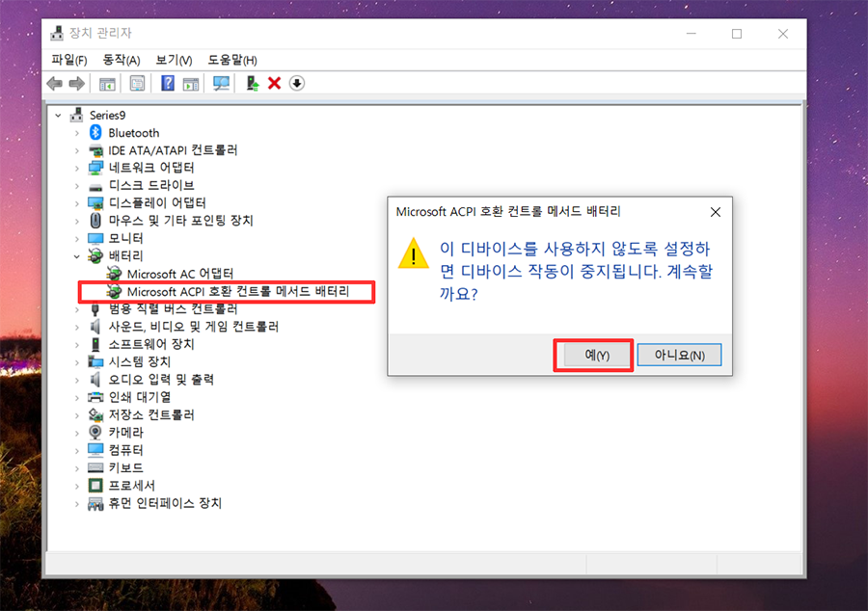
Task: Open the 파일(F) menu
Action: pyautogui.click(x=69, y=60)
